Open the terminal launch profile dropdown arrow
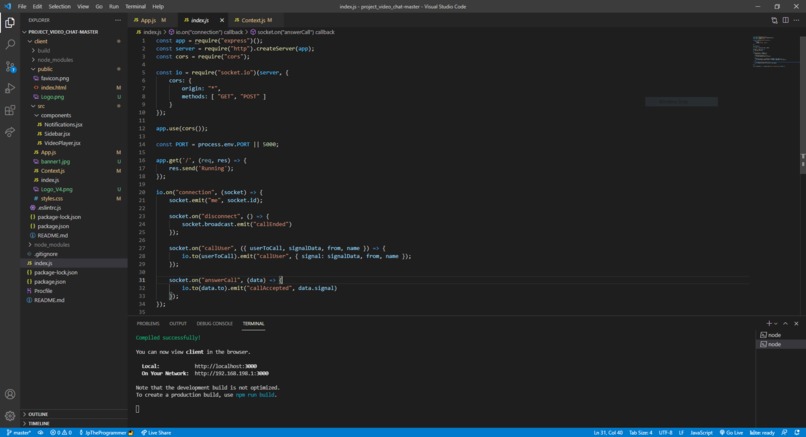This screenshot has height=437, width=806. tap(776, 323)
